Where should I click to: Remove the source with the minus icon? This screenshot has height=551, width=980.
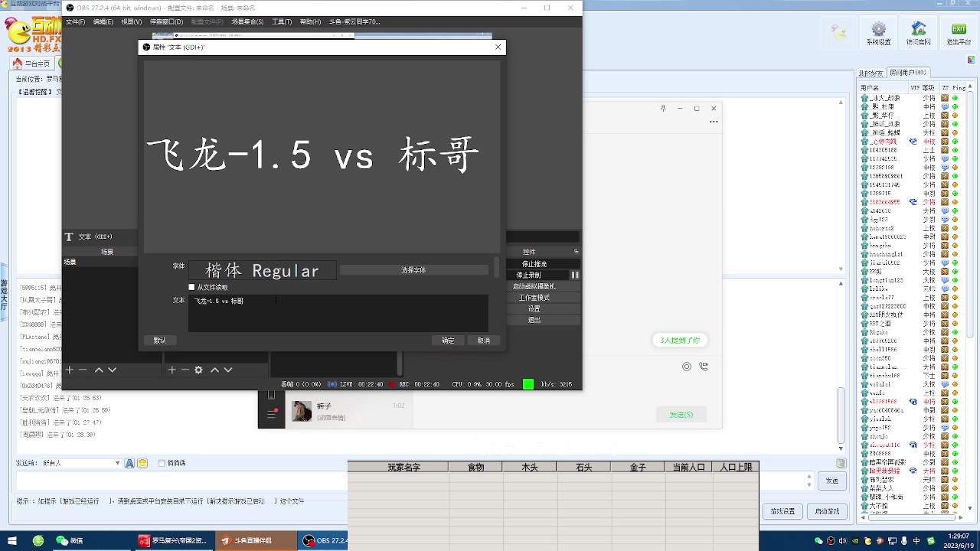pos(185,370)
